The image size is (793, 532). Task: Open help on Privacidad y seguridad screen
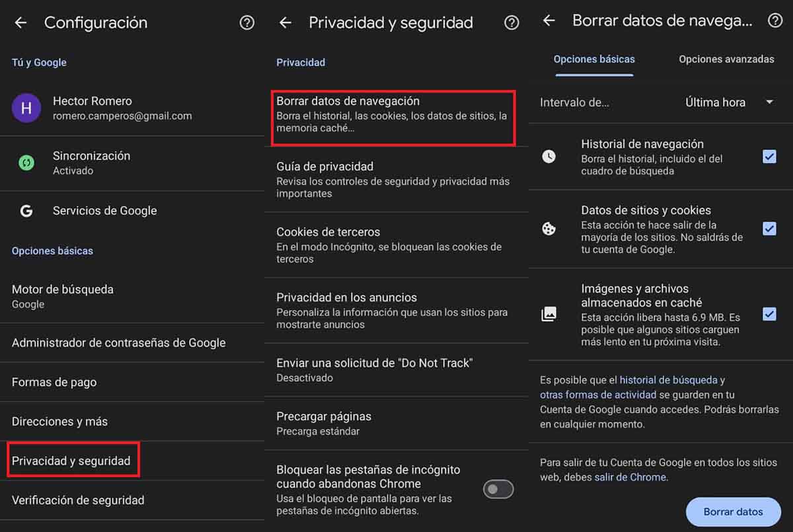coord(511,22)
